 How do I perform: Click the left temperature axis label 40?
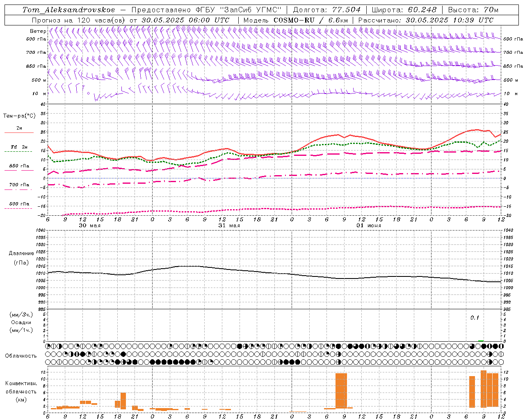[x=43, y=104]
